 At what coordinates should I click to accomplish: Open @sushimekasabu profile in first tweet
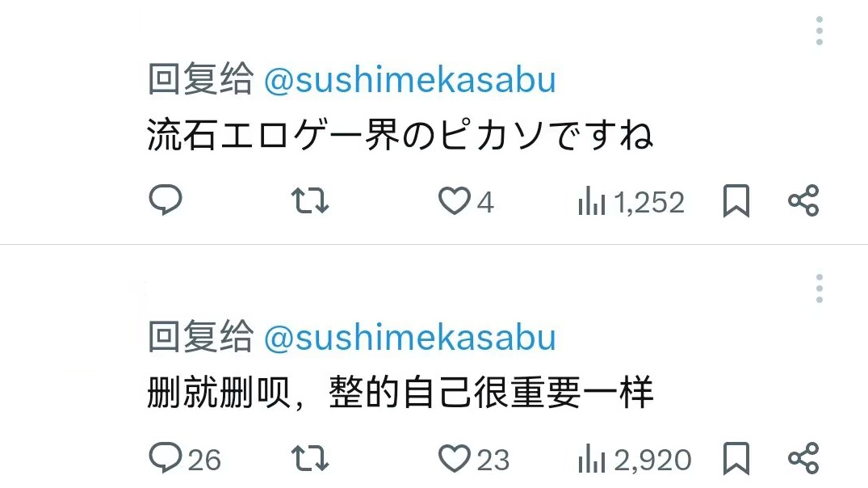[409, 81]
